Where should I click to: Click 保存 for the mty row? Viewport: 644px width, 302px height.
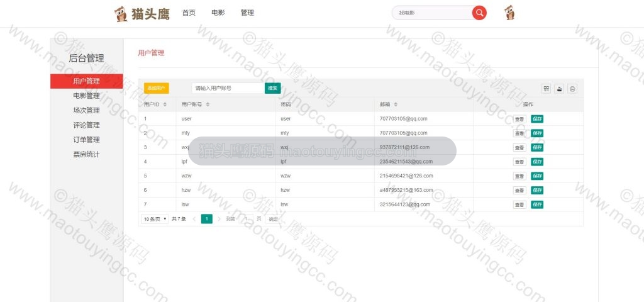(x=537, y=133)
